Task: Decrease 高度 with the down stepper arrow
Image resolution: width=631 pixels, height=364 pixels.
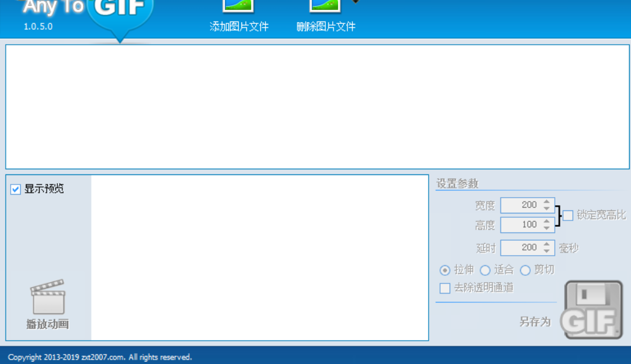Action: tap(547, 227)
